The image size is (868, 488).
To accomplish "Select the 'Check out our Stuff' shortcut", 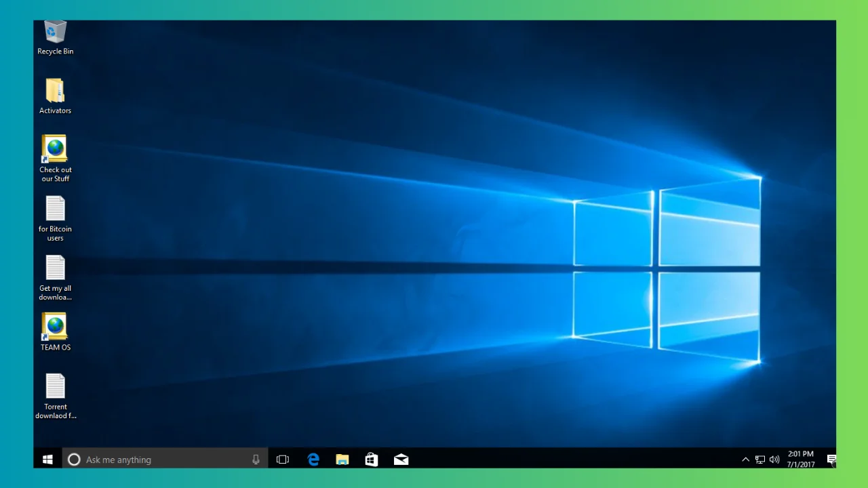I will [55, 159].
